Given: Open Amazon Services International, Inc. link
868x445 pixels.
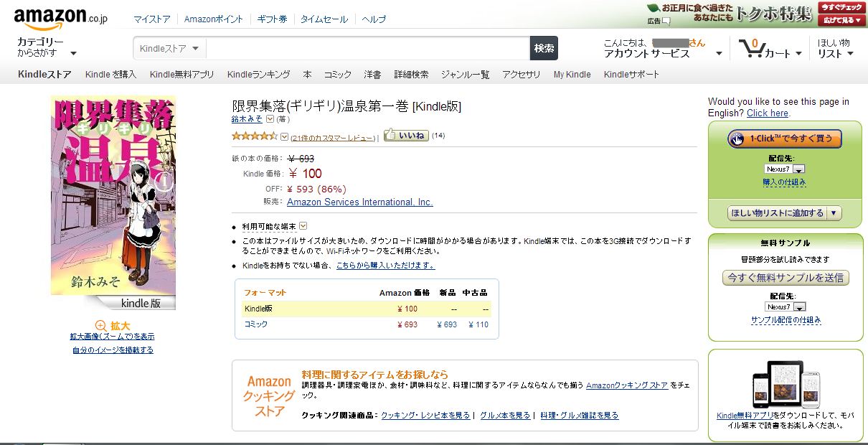Looking at the screenshot, I should coord(360,202).
